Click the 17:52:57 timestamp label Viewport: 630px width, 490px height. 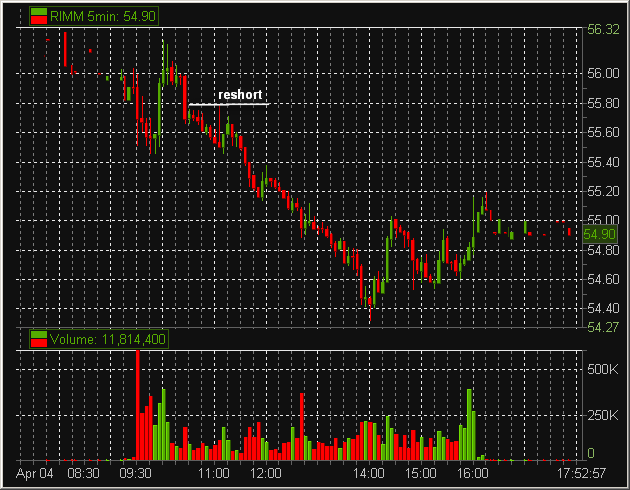(581, 473)
